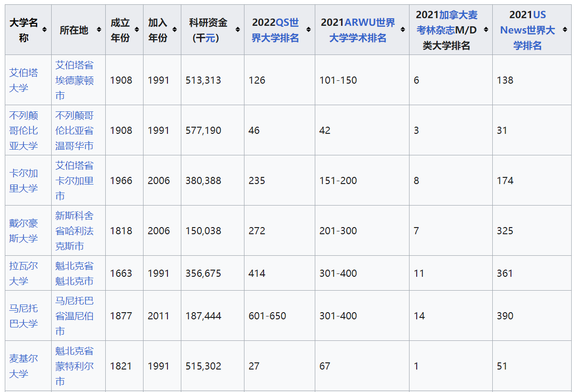Sort table by 科研资金 column arrows
Viewport: 587px width, 392px height.
(238, 30)
